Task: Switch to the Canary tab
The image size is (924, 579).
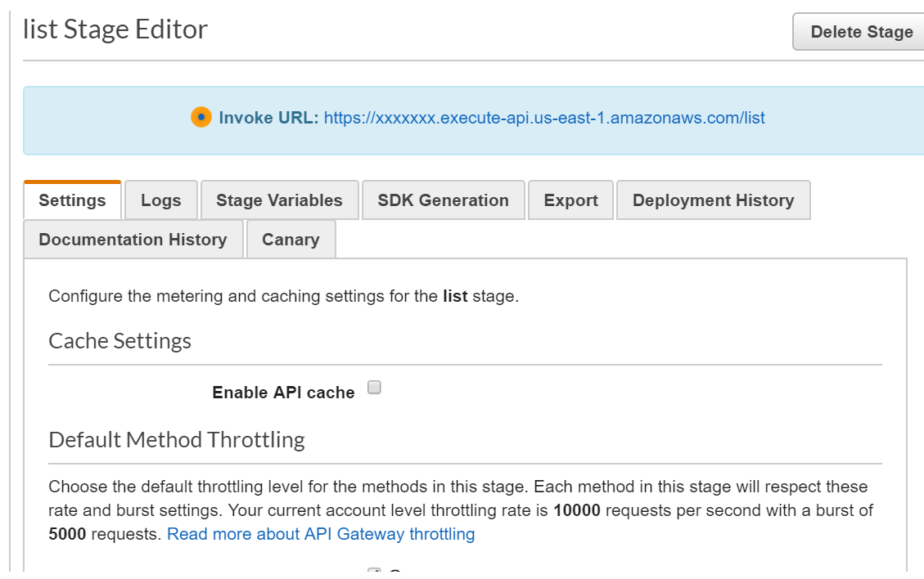Action: point(291,239)
